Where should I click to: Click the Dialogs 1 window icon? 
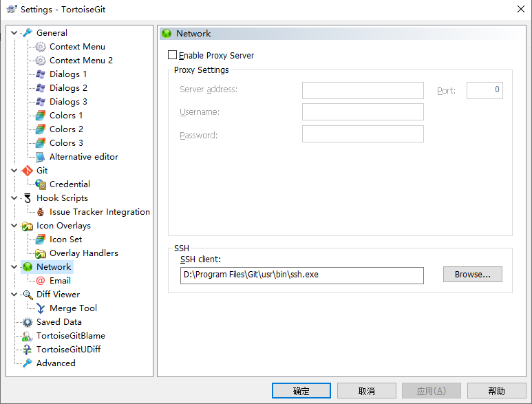41,74
